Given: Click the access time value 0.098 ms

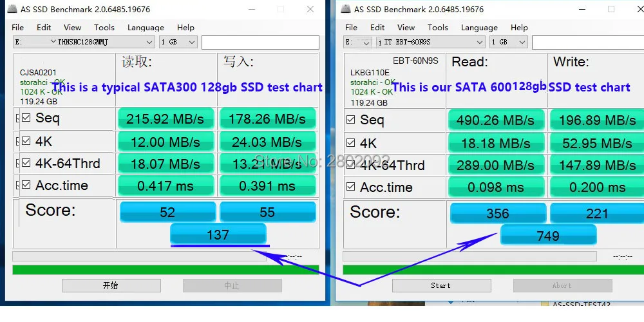Looking at the screenshot, I should [x=496, y=187].
